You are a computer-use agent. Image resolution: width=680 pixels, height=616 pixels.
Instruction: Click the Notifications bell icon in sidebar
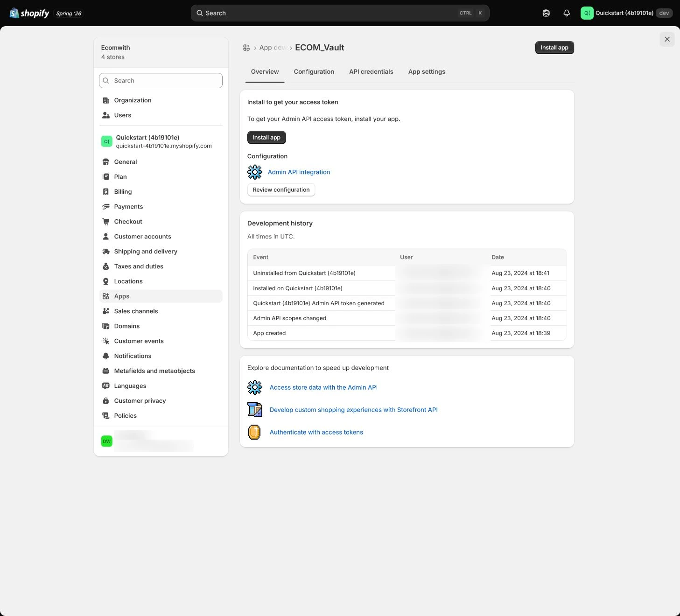106,356
